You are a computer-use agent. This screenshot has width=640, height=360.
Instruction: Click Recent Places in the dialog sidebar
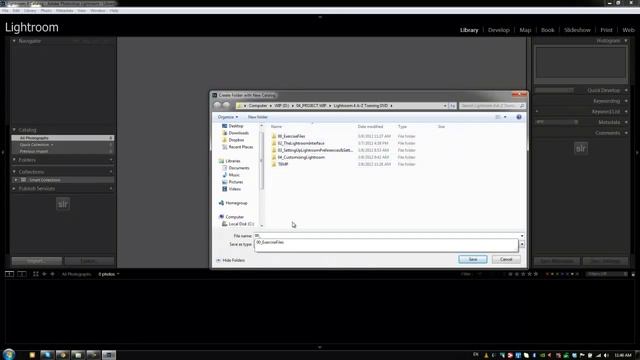(240, 147)
